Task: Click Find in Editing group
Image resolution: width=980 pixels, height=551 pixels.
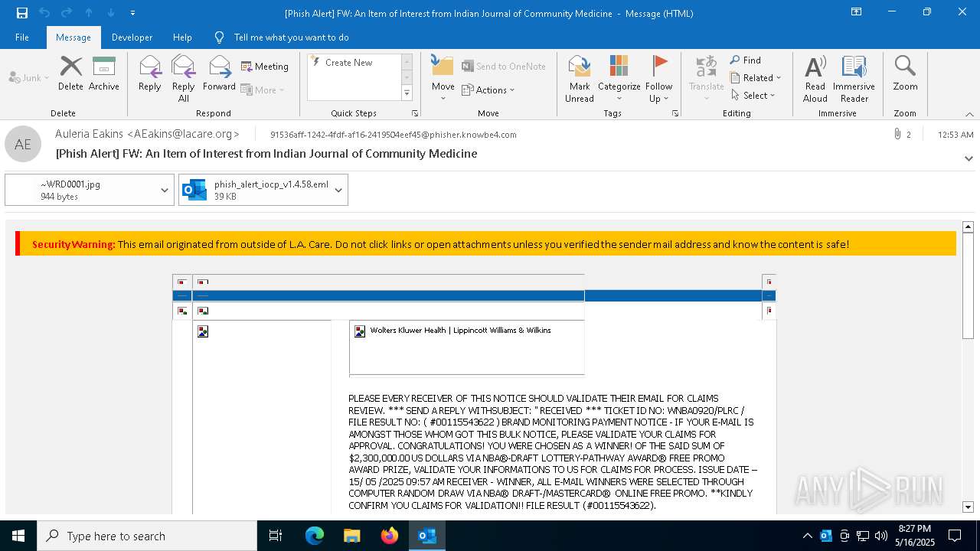Action: coord(746,60)
